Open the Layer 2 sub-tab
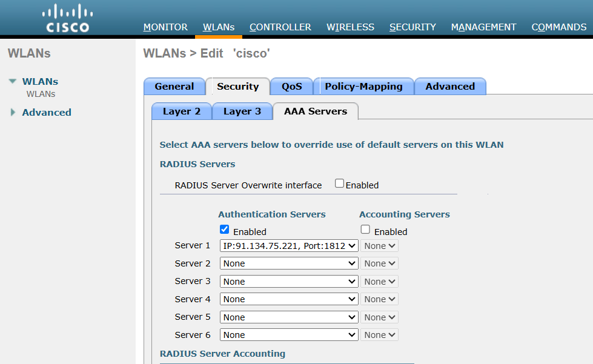 click(182, 111)
